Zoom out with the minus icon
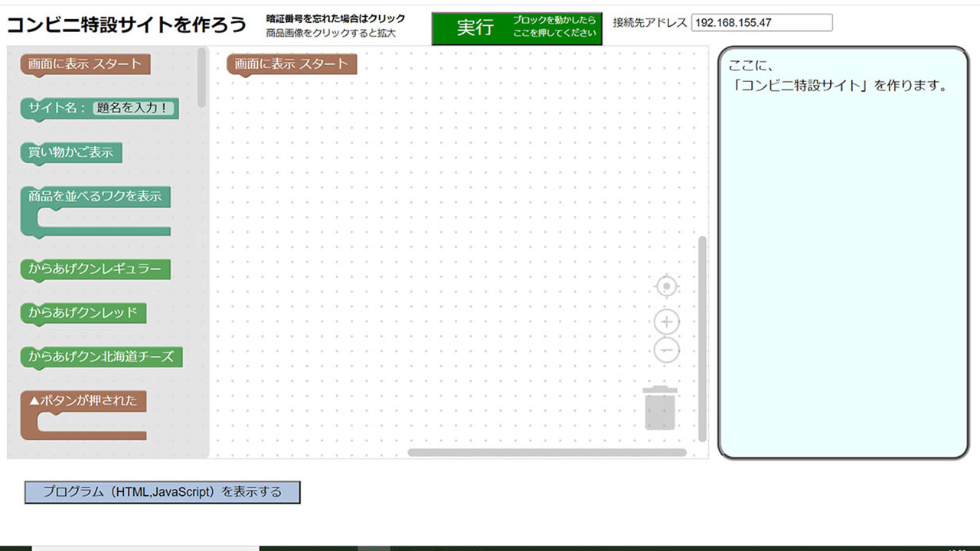980x551 pixels. [x=667, y=350]
